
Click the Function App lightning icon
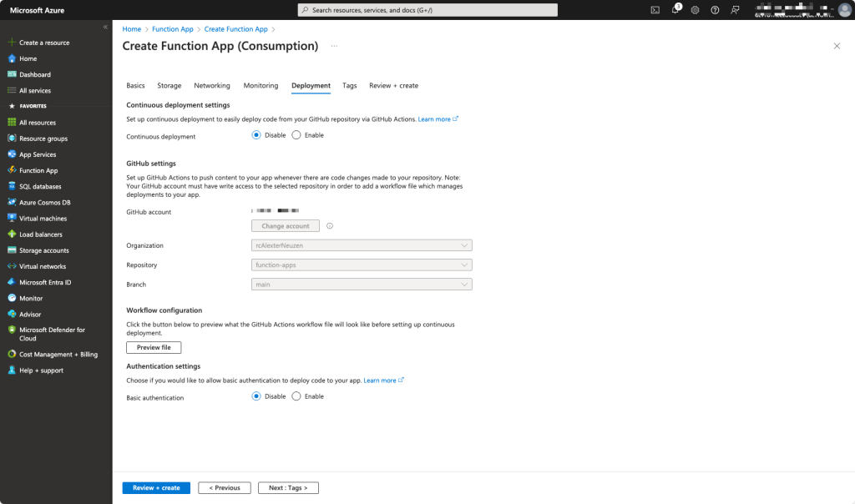(12, 170)
